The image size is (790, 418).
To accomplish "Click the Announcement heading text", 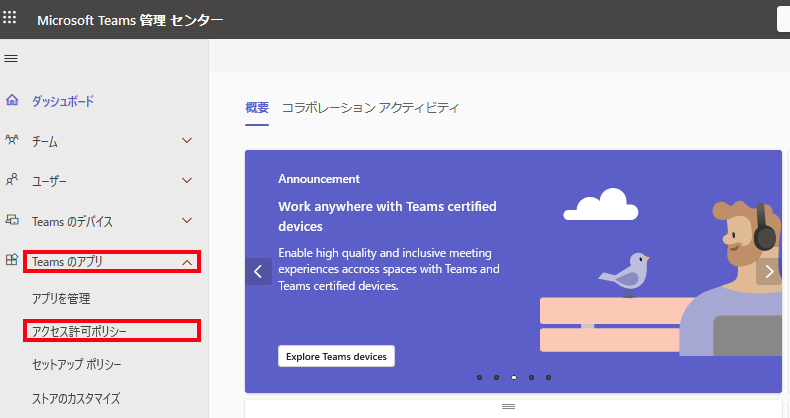I will [319, 179].
